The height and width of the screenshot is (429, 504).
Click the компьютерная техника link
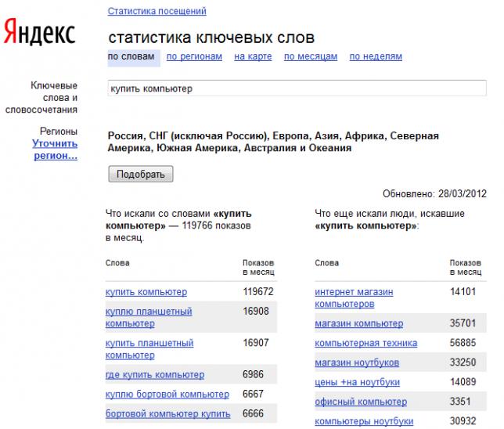[365, 343]
